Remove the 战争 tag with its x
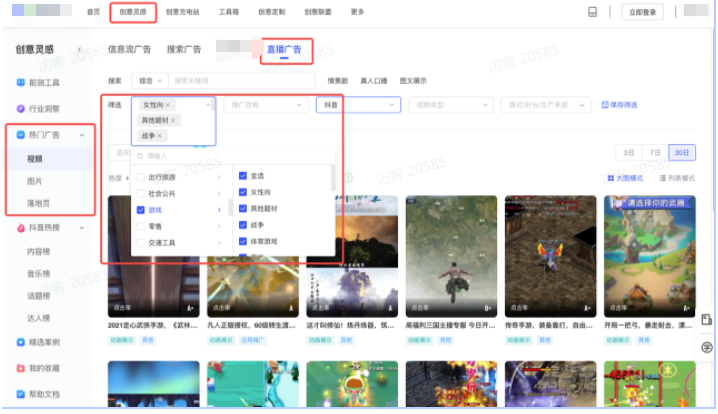The height and width of the screenshot is (414, 718). pos(159,136)
